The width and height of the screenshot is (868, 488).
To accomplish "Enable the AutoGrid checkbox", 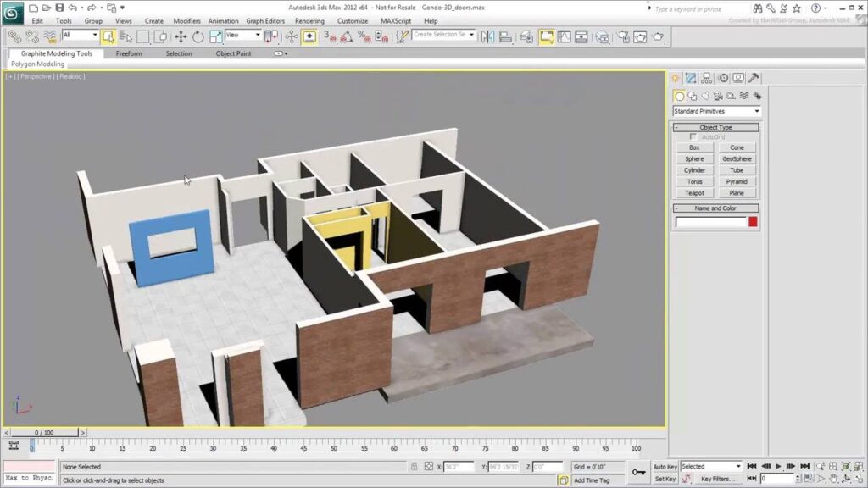I will 693,137.
